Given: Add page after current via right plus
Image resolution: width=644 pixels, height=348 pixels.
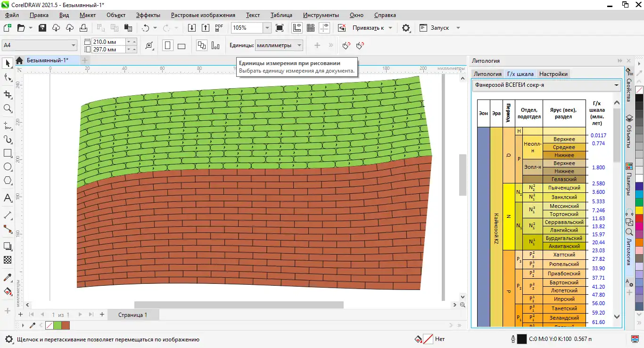Looking at the screenshot, I should pos(102,315).
